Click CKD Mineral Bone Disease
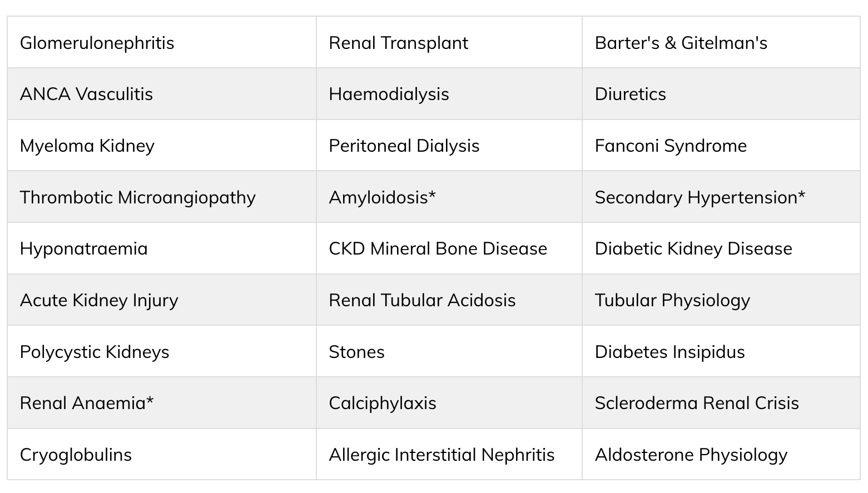 (438, 248)
